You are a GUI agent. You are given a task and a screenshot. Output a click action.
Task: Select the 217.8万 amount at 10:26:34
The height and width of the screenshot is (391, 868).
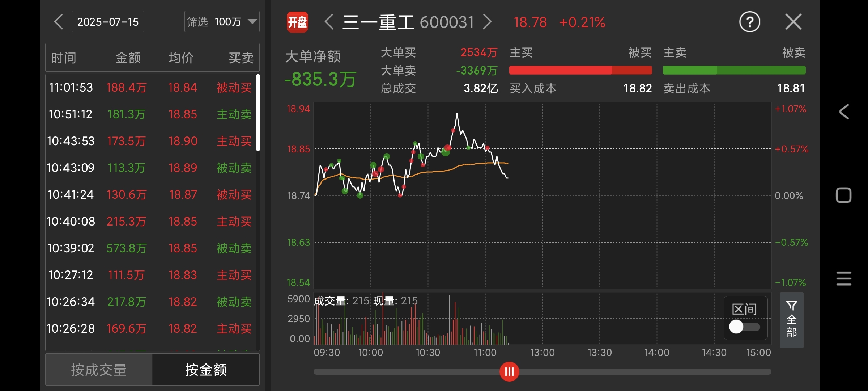click(x=127, y=302)
